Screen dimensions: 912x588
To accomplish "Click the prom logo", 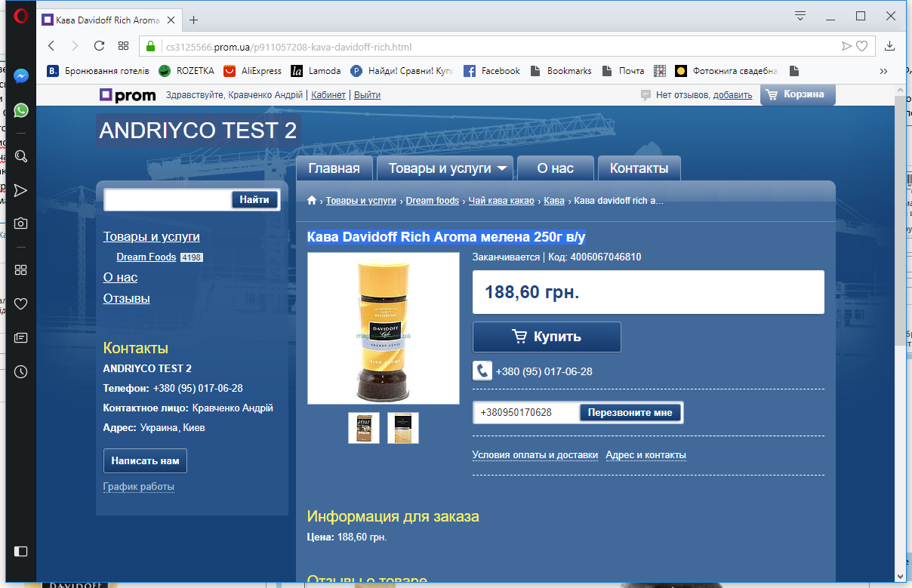I will pyautogui.click(x=128, y=95).
